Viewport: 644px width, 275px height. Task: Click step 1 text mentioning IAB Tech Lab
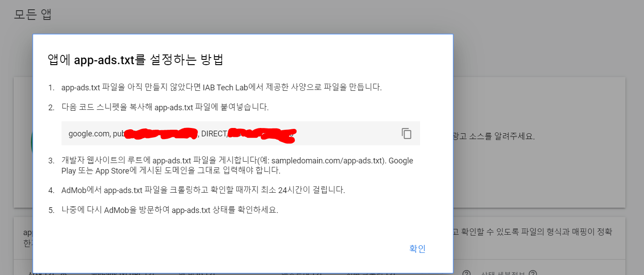pos(221,87)
